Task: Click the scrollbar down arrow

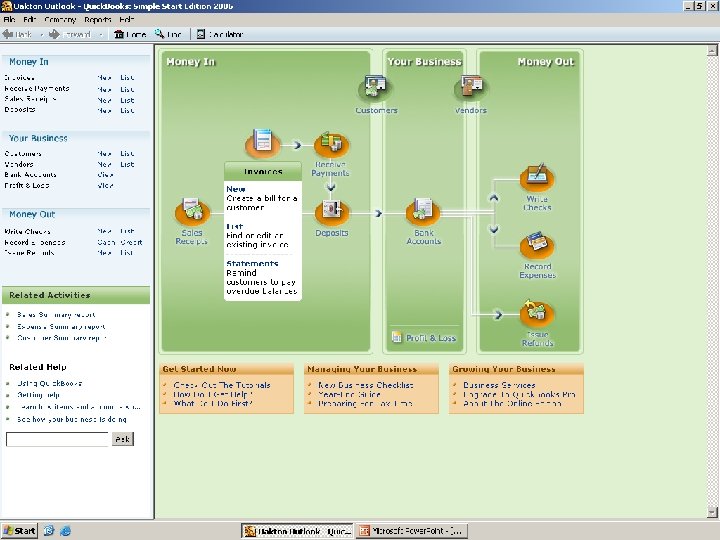Action: 712,512
